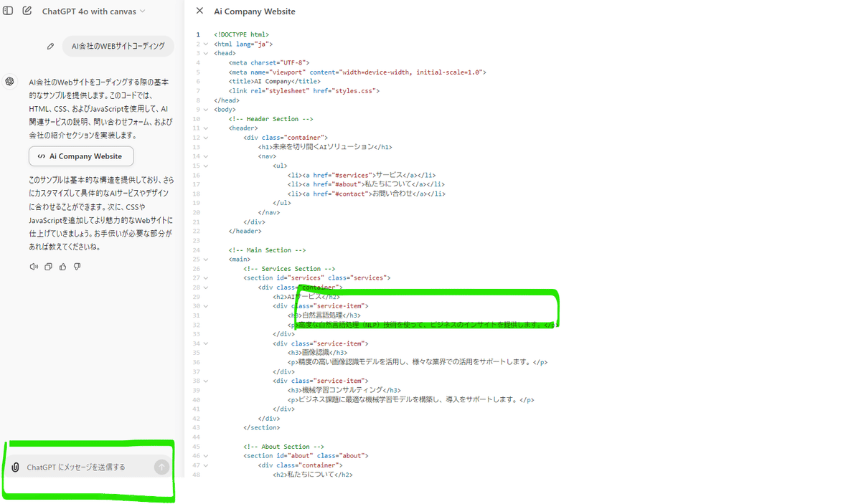Collapse the html tag fold on line 2
Image resolution: width=861 pixels, height=504 pixels.
[206, 44]
